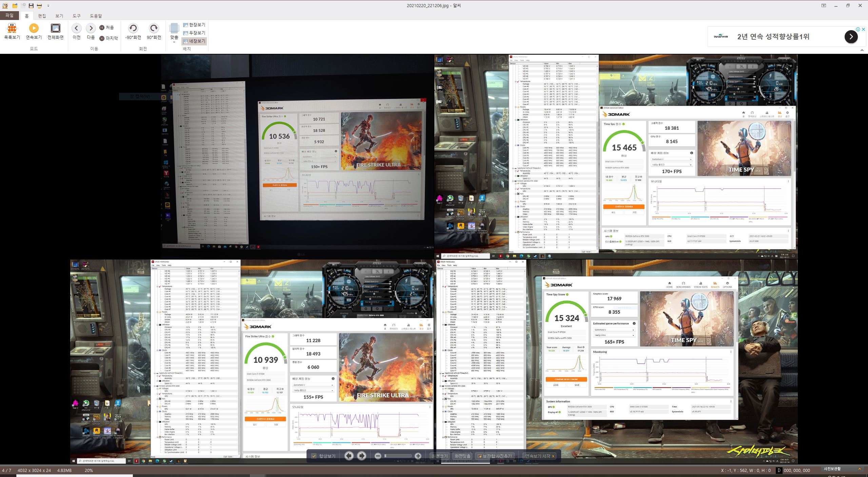Viewport: 868px width, 477px height.
Task: Select 네장보기 four image layout
Action: pyautogui.click(x=194, y=41)
